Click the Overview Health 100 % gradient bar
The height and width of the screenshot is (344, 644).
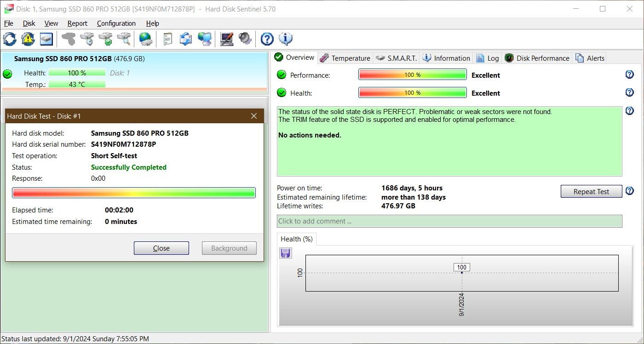413,92
